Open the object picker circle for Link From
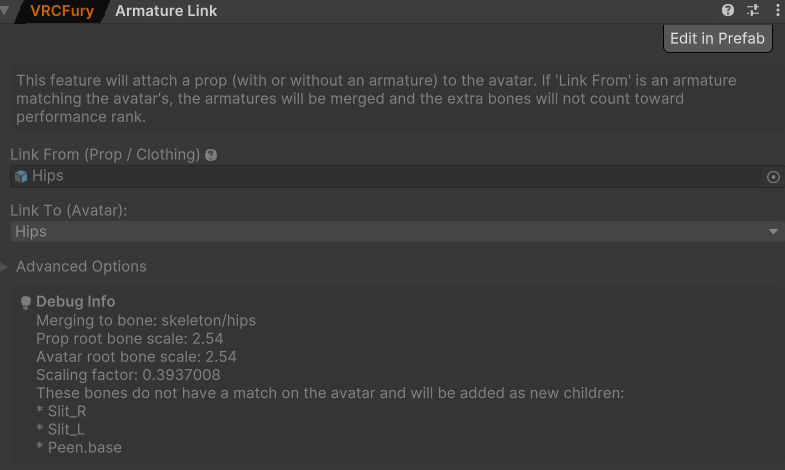Image resolution: width=785 pixels, height=470 pixels. click(773, 177)
